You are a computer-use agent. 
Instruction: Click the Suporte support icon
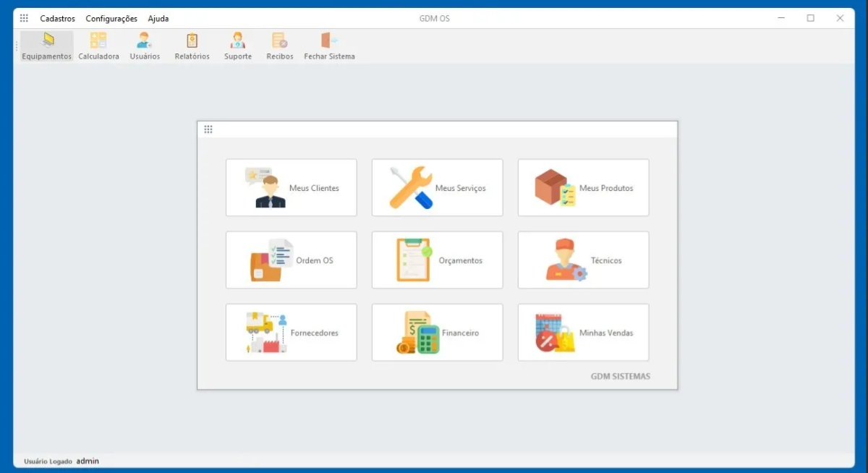click(238, 46)
